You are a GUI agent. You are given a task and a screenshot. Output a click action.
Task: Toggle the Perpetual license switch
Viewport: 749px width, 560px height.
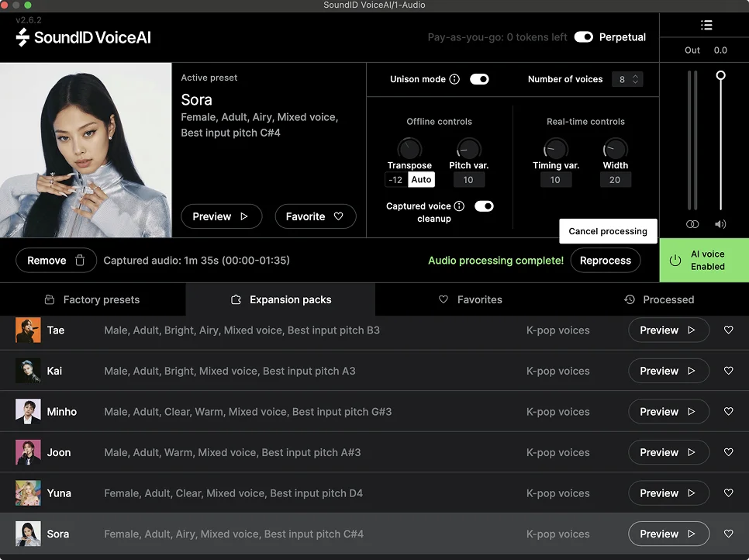coord(583,37)
